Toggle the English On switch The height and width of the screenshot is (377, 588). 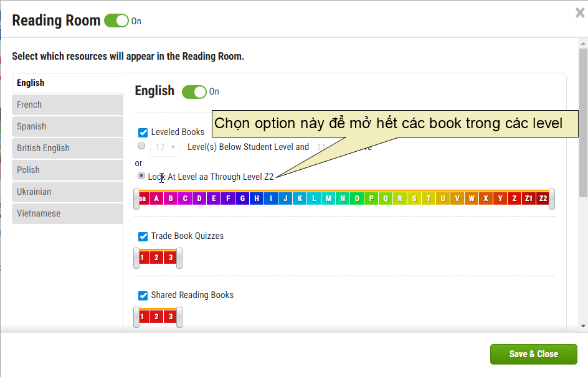[x=193, y=91]
